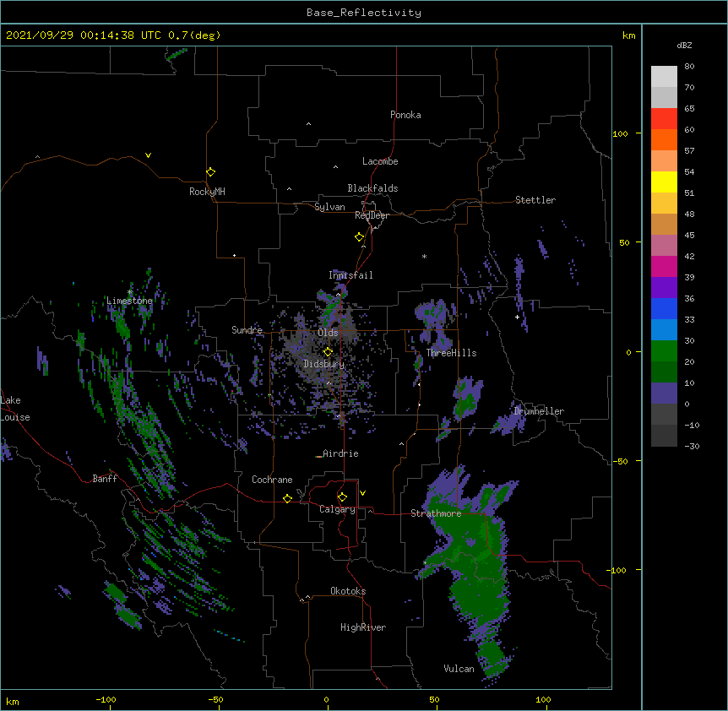
Task: Click the Okotoks label
Action: point(348,591)
